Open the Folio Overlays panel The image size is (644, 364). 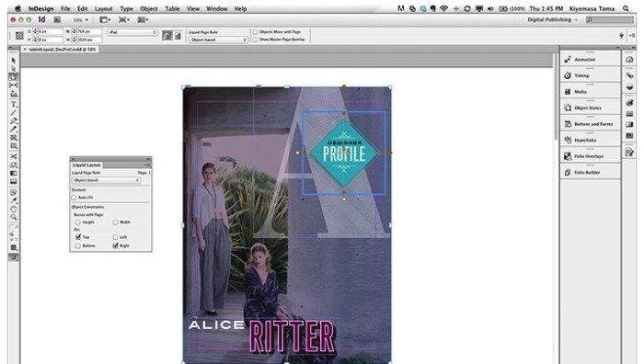(590, 156)
